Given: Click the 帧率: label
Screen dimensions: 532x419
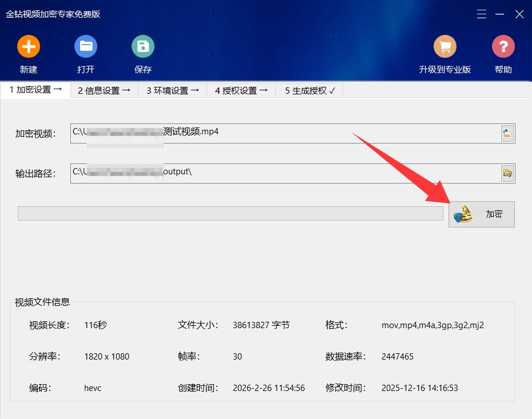Looking at the screenshot, I should click(x=189, y=357).
